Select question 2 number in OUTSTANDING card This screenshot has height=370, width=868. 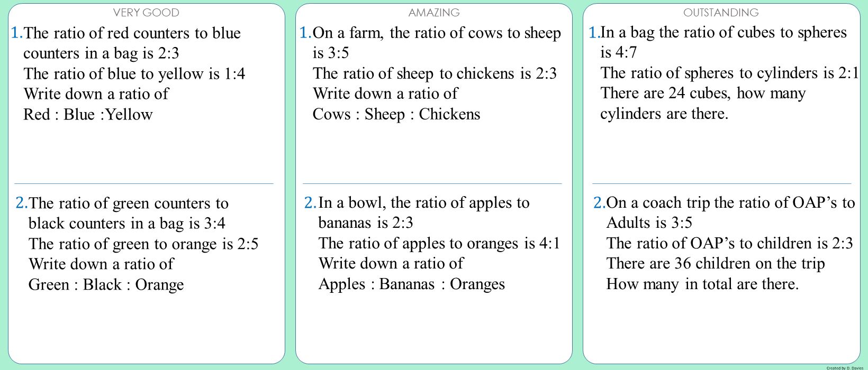[x=600, y=202]
